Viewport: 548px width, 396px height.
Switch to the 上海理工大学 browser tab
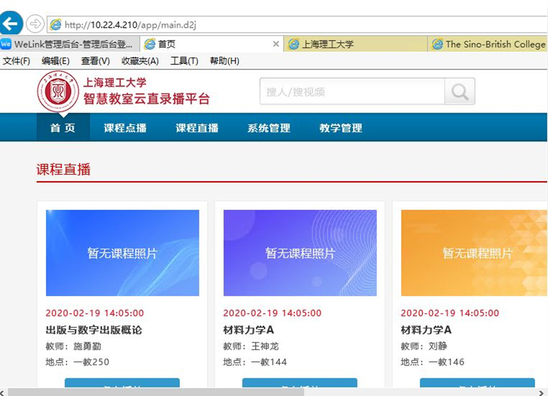tap(355, 44)
